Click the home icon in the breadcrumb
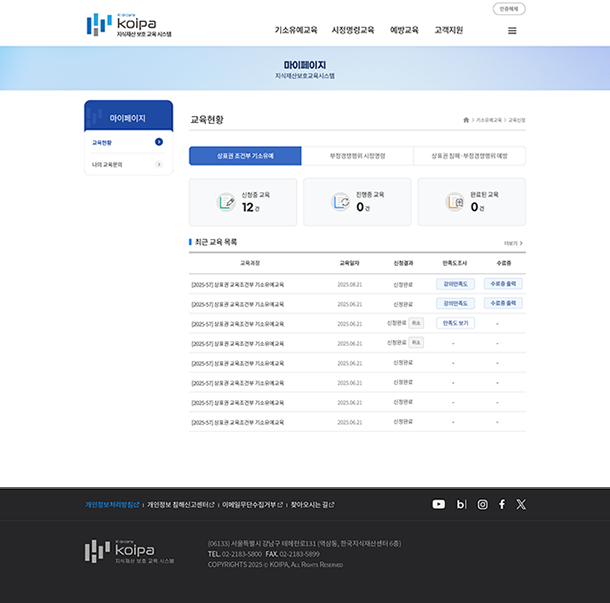 [x=466, y=120]
